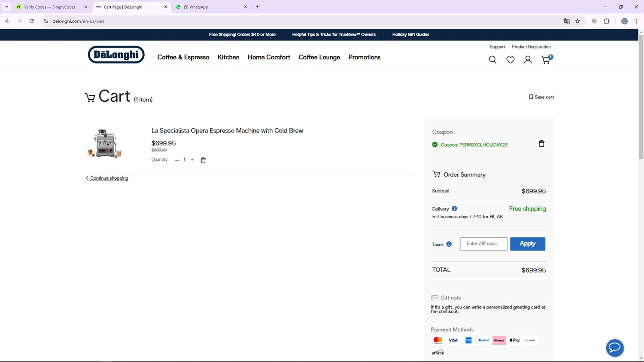The height and width of the screenshot is (362, 644).
Task: Focus the Enter ZIP code field
Action: [x=484, y=244]
